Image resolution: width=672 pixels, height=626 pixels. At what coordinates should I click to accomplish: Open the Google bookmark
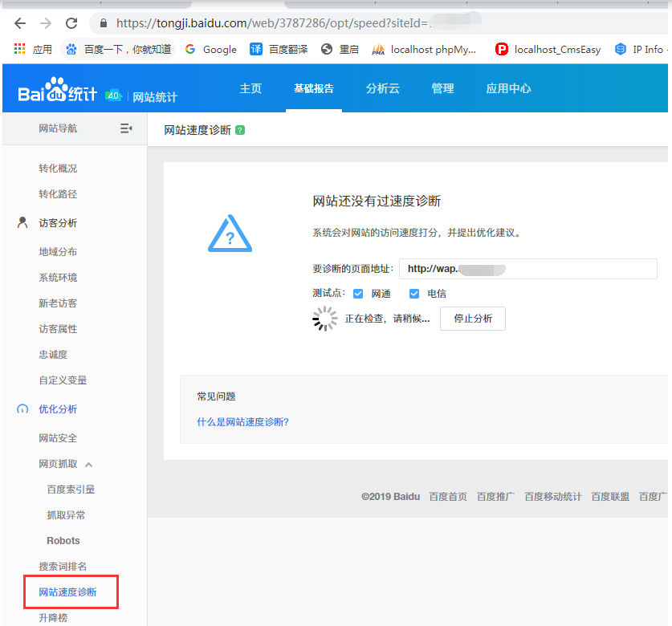(x=210, y=49)
